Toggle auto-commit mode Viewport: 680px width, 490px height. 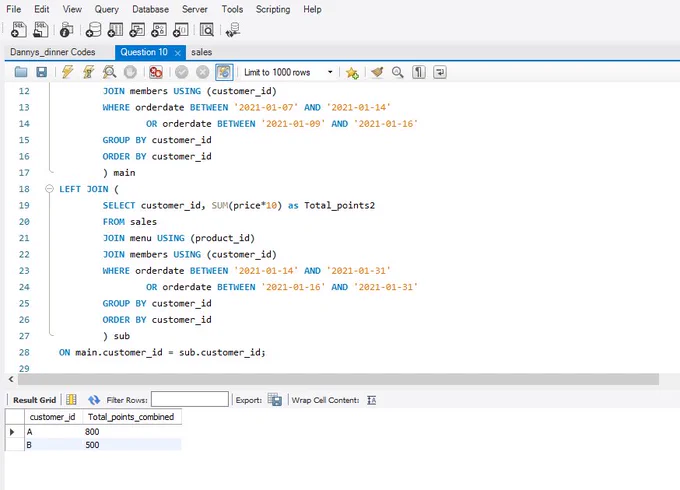click(224, 72)
